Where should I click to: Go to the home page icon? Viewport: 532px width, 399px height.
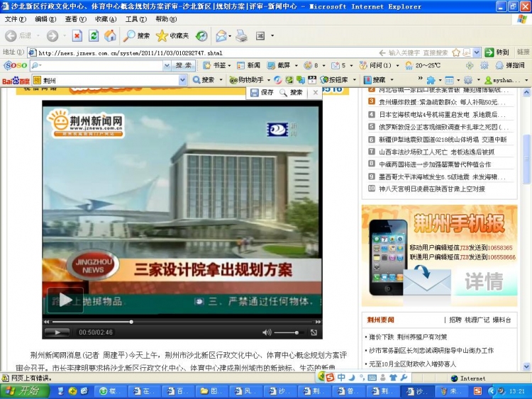point(110,35)
